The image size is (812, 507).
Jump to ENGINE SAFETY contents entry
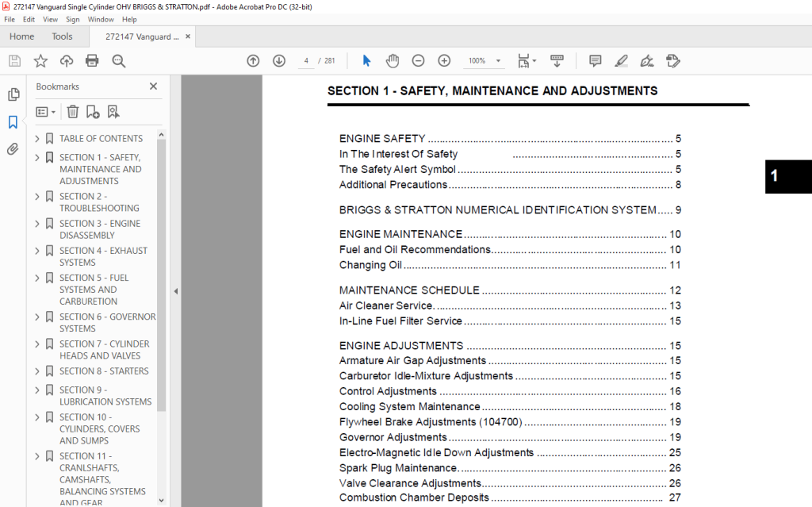pyautogui.click(x=510, y=138)
